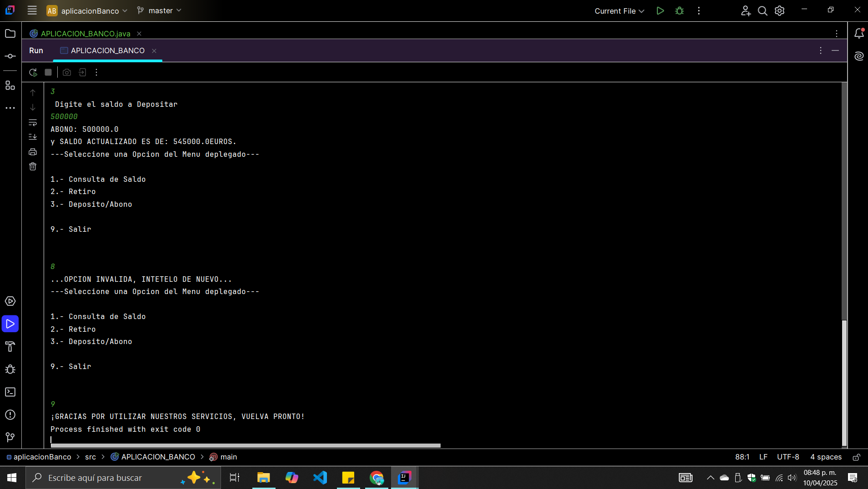
Task: Toggle read-only lock icon in status bar
Action: 856,457
